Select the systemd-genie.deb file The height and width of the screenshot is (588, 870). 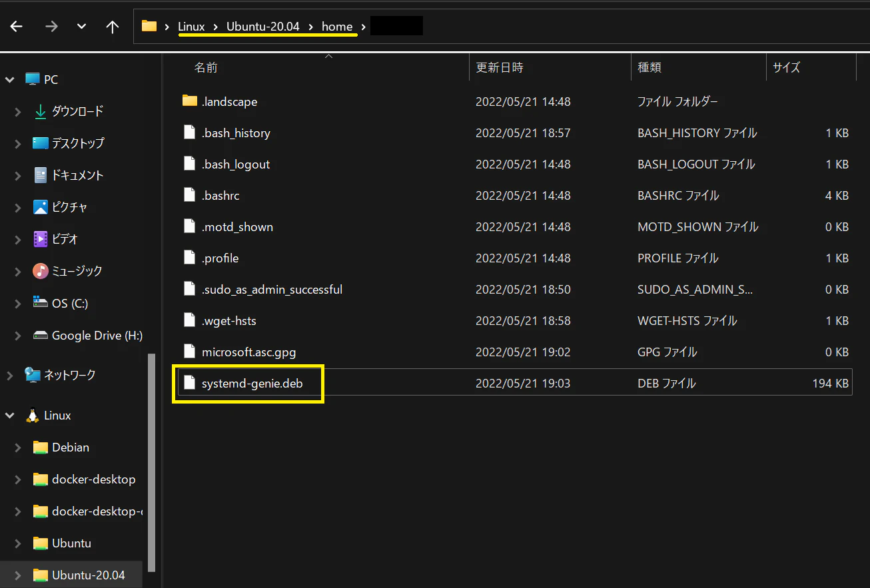coord(514,383)
